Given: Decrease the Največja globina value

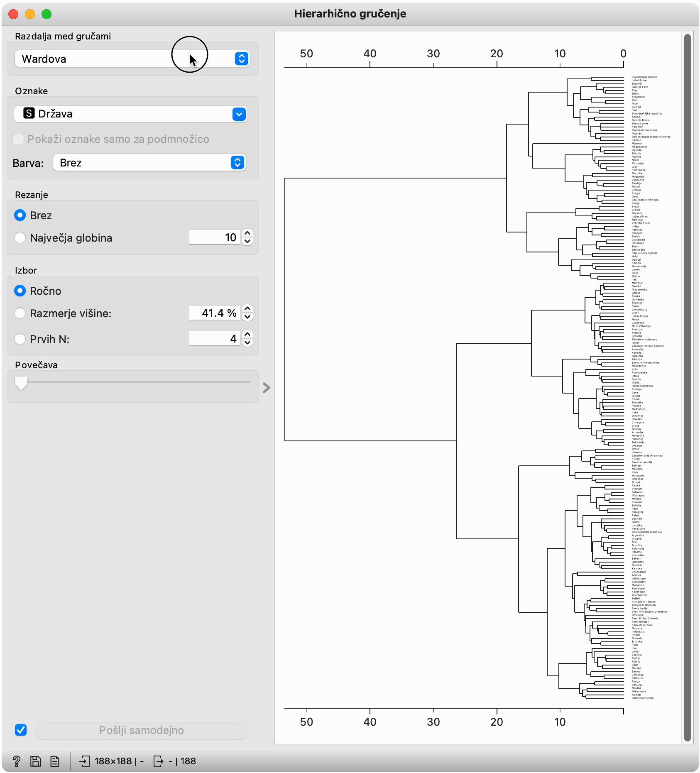Looking at the screenshot, I should (x=247, y=242).
